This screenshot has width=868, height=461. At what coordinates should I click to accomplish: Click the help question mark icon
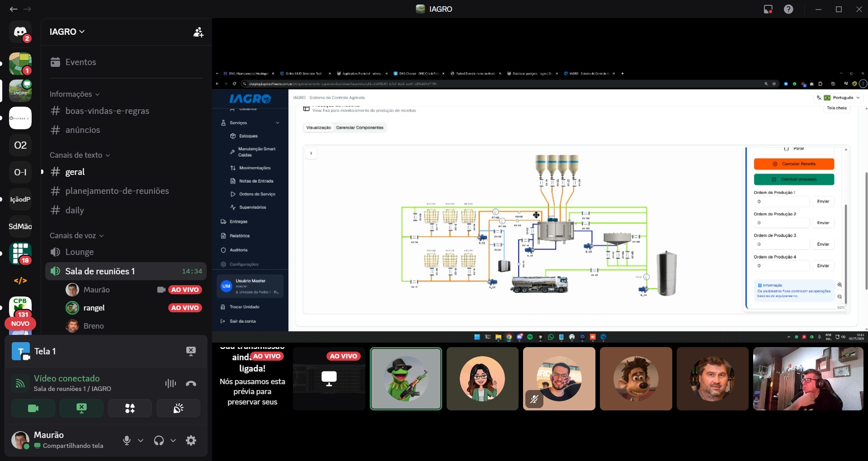point(788,9)
